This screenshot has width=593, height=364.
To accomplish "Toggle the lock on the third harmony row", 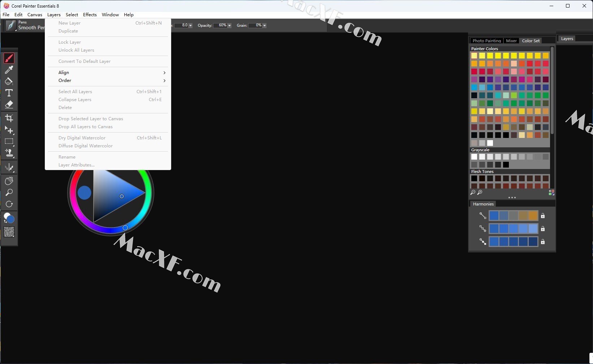I will point(542,242).
